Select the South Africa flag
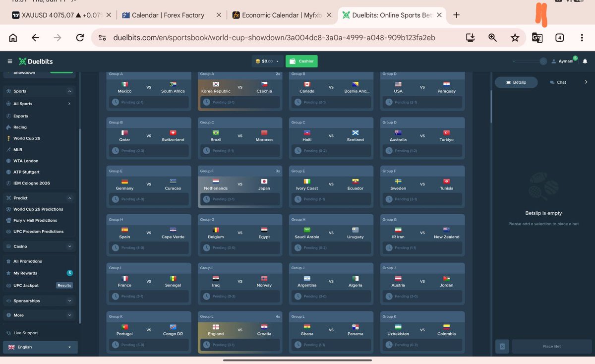Screen dimensions: 595x364 click(173, 84)
